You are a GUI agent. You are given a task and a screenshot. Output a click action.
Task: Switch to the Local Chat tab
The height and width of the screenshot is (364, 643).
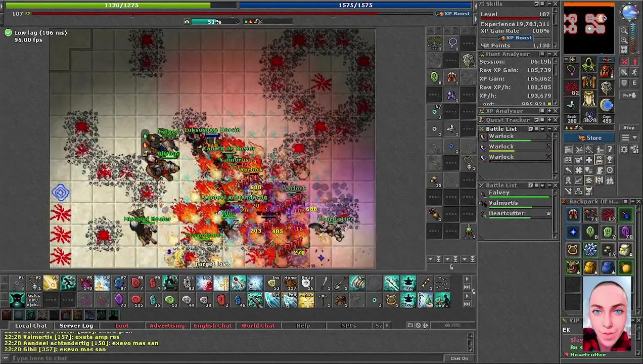pos(31,326)
